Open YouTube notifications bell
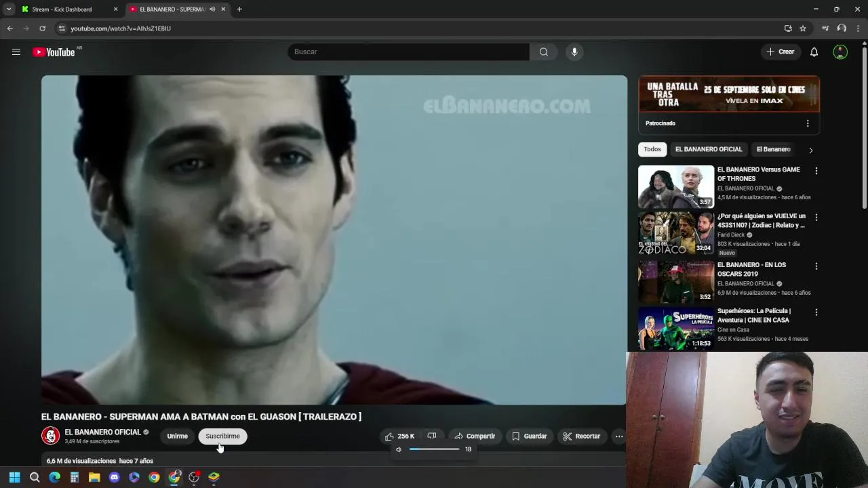The image size is (868, 488). click(814, 52)
